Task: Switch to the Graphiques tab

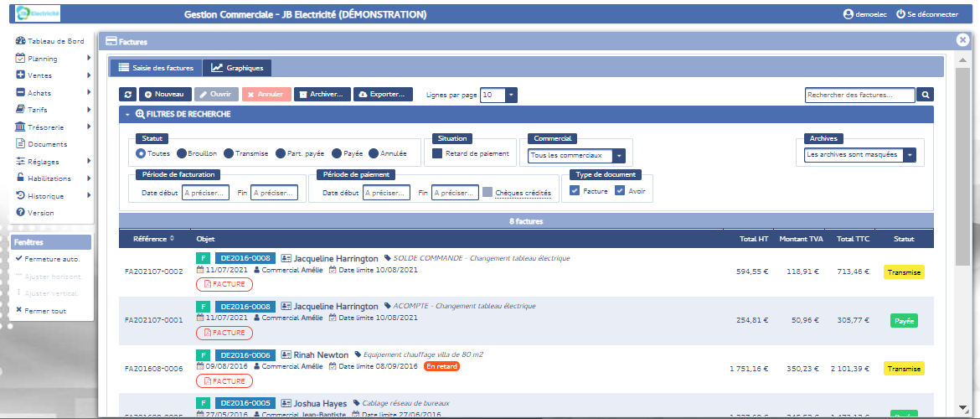Action: [237, 68]
